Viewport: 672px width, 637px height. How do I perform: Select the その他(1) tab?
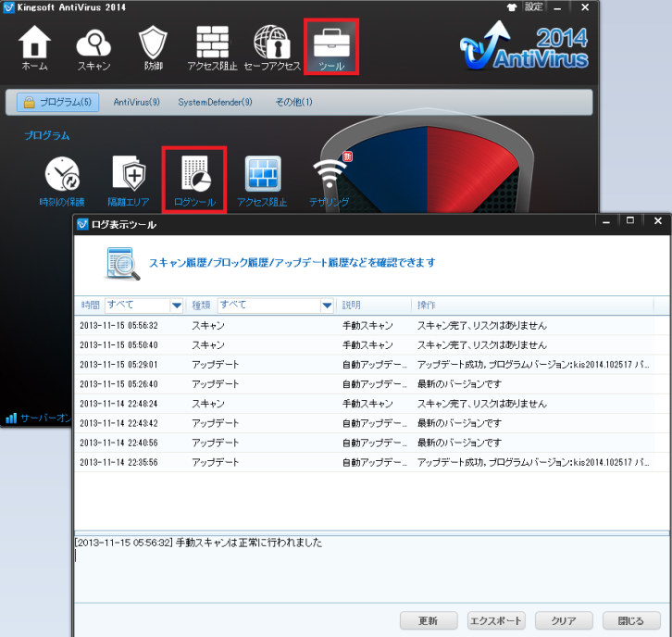click(293, 102)
